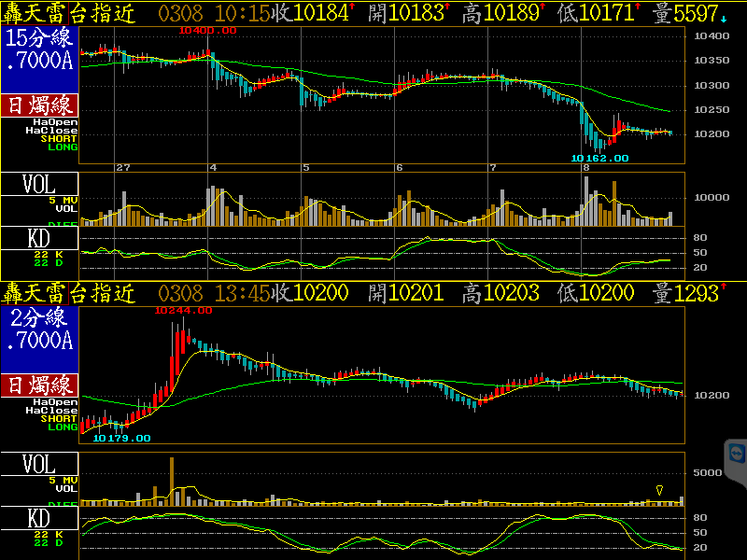The image size is (747, 560).
Task: Click the 10162.00 low price label
Action: pos(599,158)
